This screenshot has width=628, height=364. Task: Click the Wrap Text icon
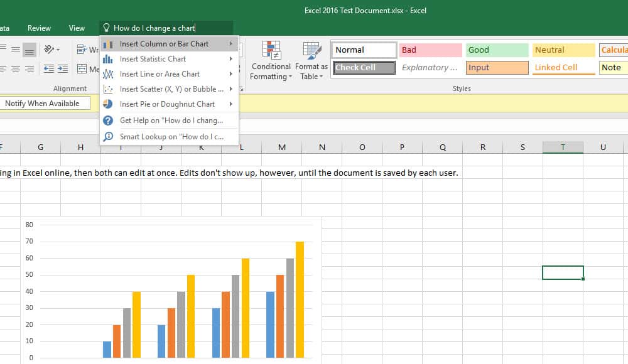pos(82,50)
